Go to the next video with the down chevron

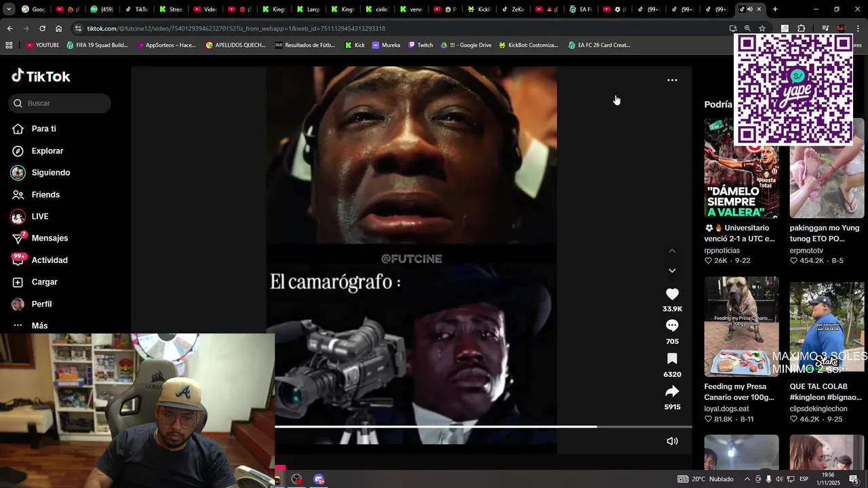(672, 270)
